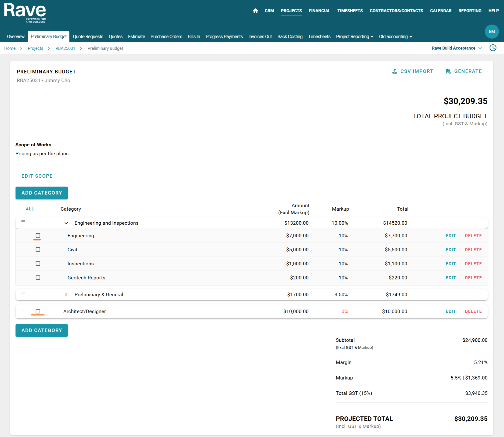Screen dimensions: 504x437
Task: Tick the Engineering row checkbox
Action: 38,236
